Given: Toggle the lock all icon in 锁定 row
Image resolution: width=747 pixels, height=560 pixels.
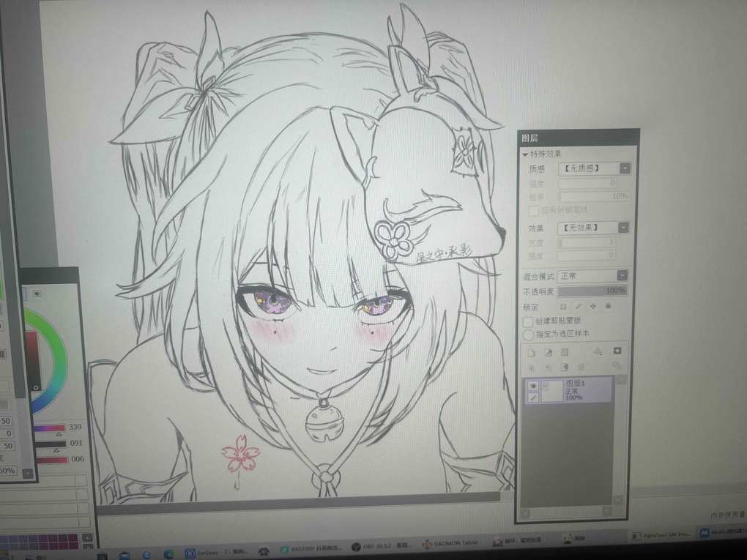Looking at the screenshot, I should click(x=608, y=306).
